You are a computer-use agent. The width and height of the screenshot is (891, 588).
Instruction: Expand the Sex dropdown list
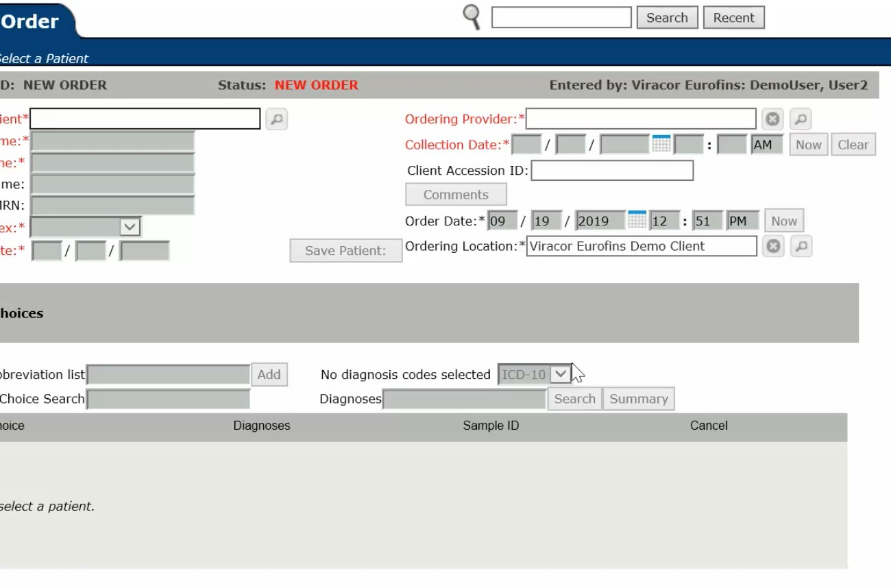[x=130, y=227]
